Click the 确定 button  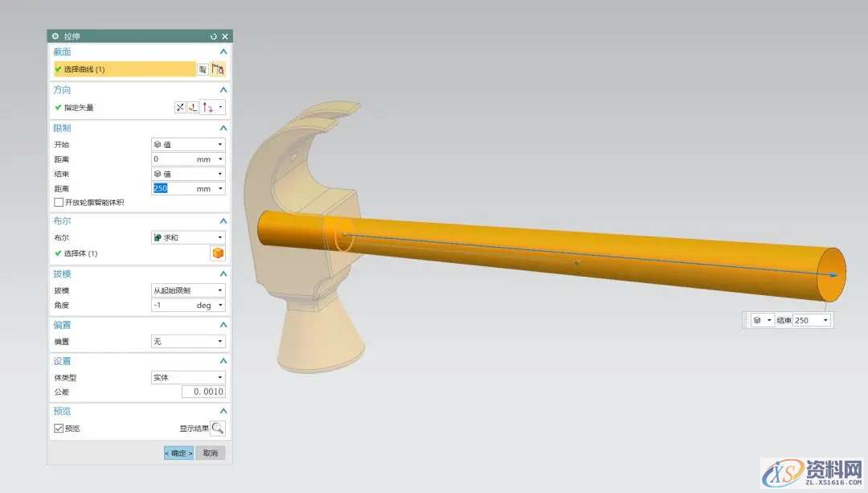click(x=178, y=454)
